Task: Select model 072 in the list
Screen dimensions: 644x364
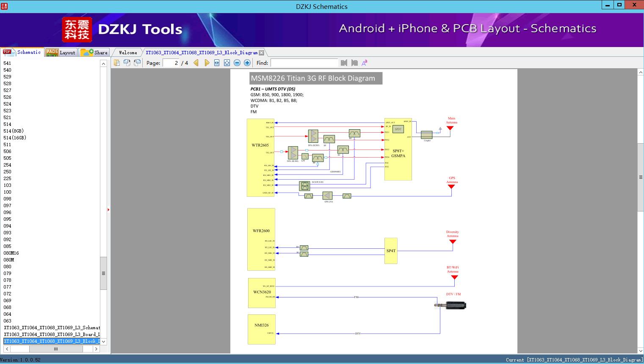Action: [7, 294]
